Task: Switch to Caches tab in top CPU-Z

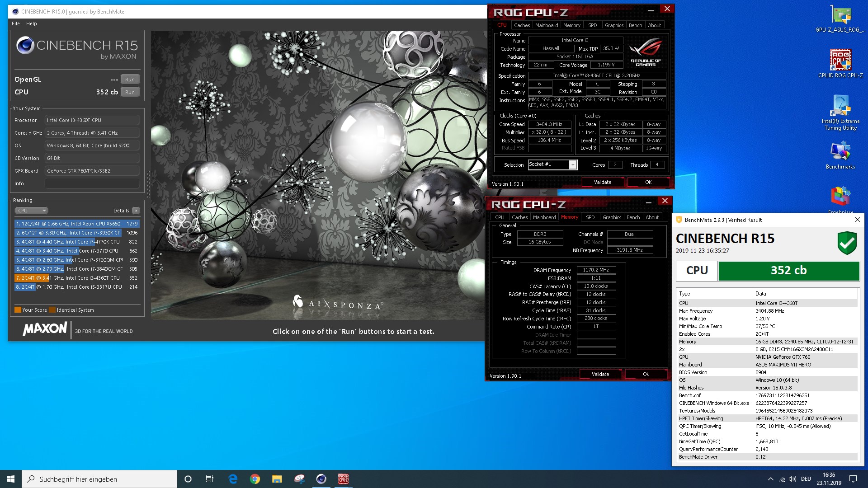Action: click(x=522, y=25)
